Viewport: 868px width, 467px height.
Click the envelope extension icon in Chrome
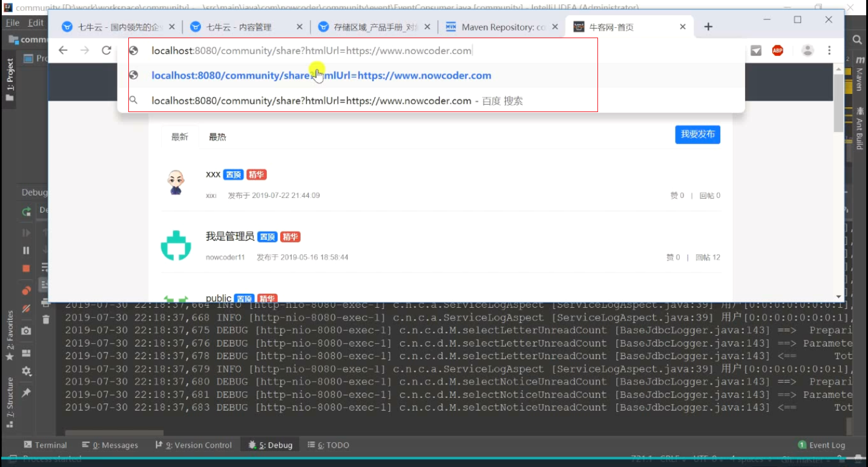[x=756, y=51]
